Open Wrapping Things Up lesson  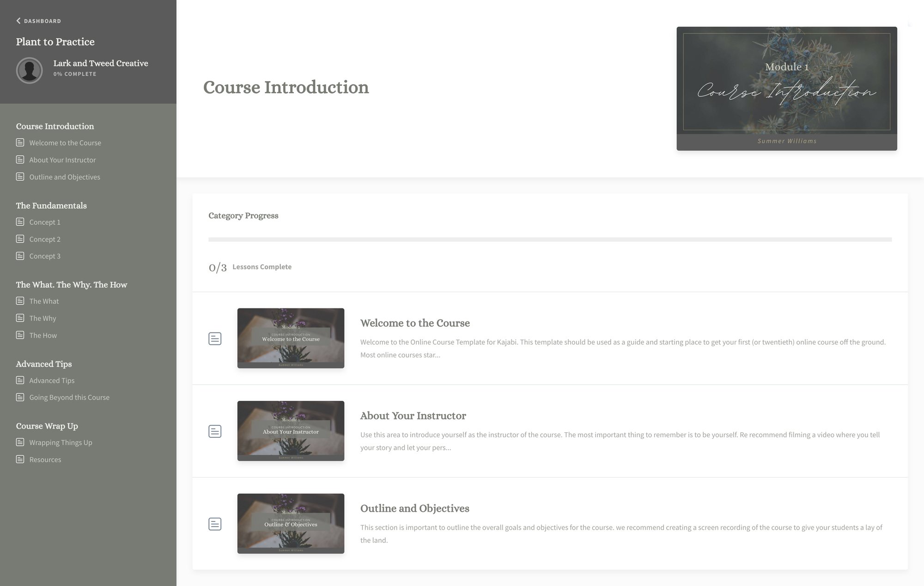[61, 442]
